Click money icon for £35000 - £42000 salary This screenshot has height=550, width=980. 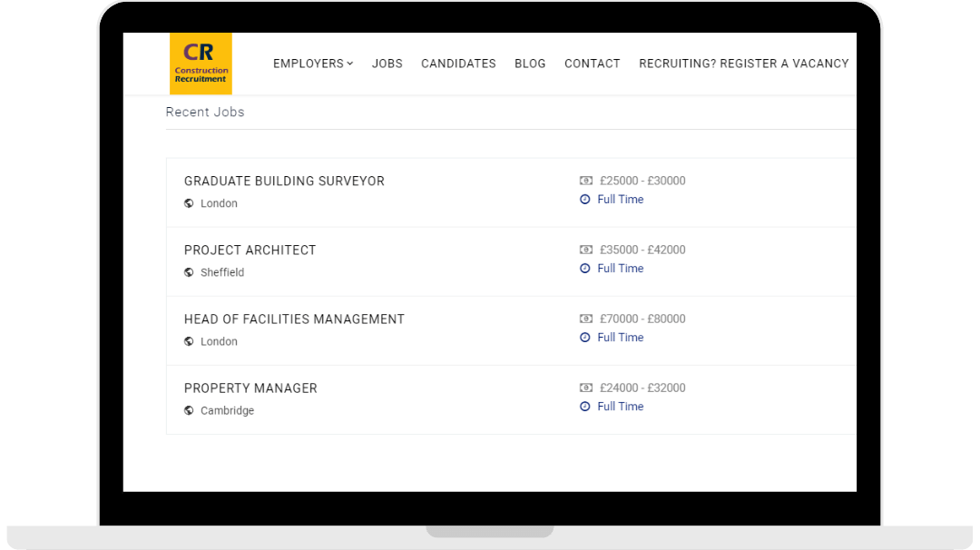pyautogui.click(x=585, y=250)
